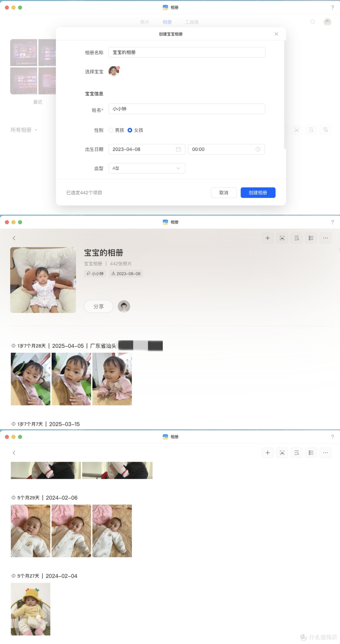The image size is (340, 644).
Task: Open the yellow hat photo under 2024-02-04
Action: [31, 609]
